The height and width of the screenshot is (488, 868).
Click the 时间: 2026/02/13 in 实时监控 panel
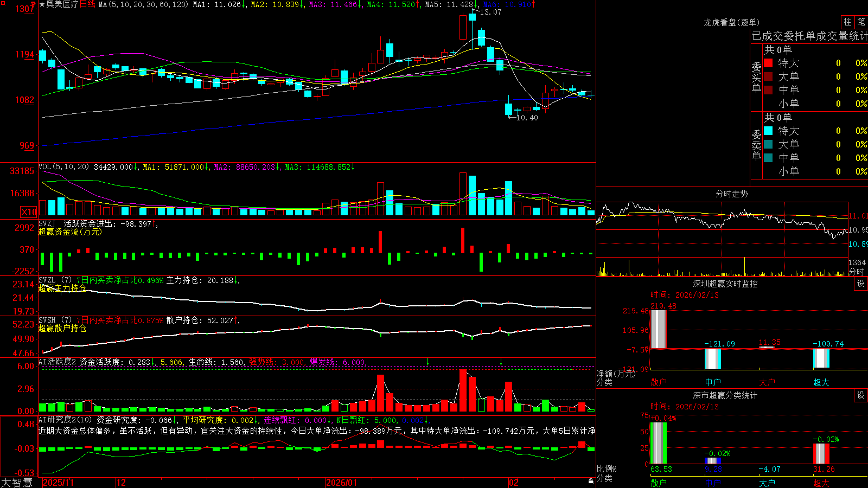[685, 295]
